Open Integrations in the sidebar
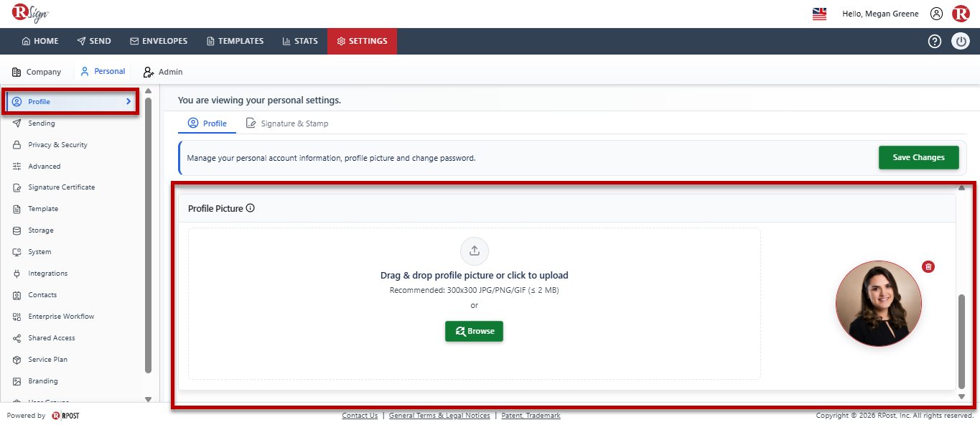Screen dimensions: 980x425 pyautogui.click(x=48, y=274)
